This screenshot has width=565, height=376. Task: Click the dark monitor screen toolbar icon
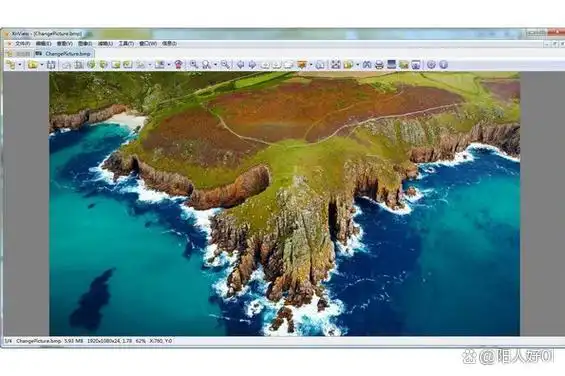pyautogui.click(x=391, y=65)
